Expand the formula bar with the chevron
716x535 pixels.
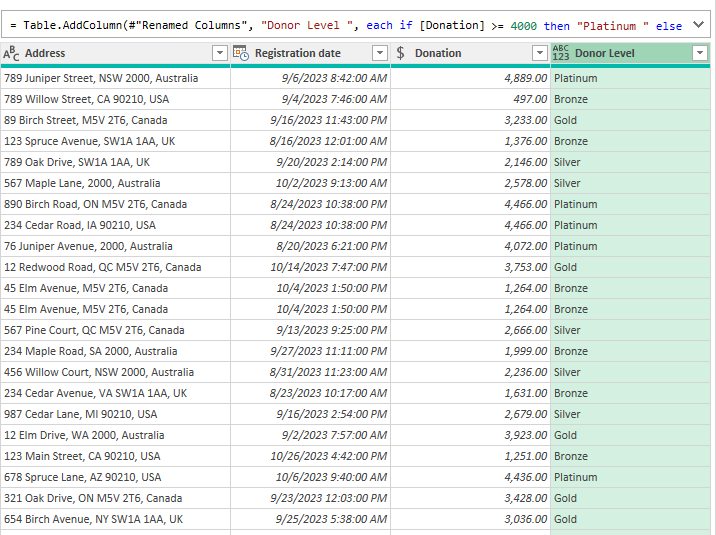coord(698,25)
